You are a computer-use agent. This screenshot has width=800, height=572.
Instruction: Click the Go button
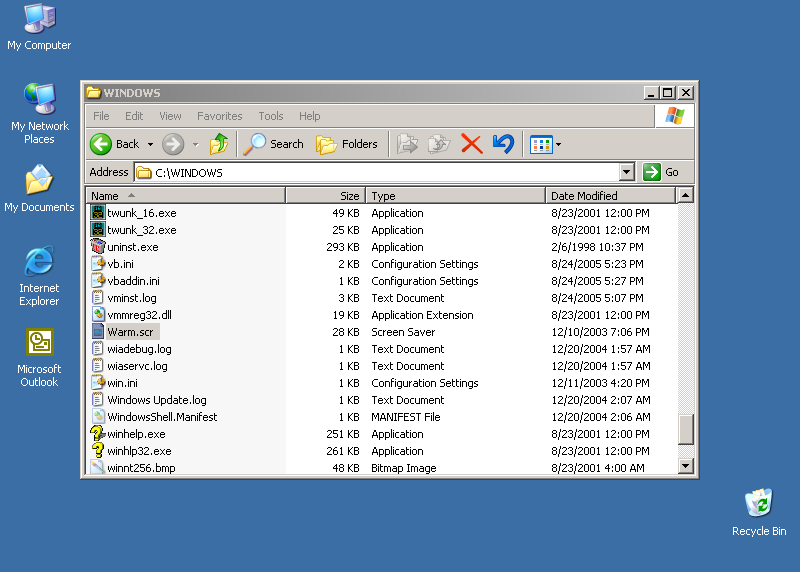point(661,172)
